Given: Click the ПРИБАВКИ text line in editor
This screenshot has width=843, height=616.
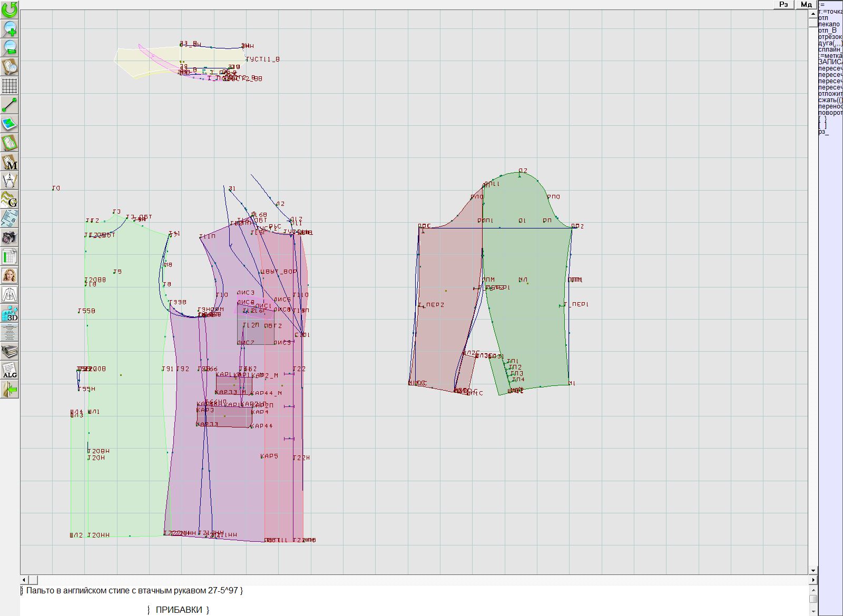Looking at the screenshot, I should tap(179, 610).
